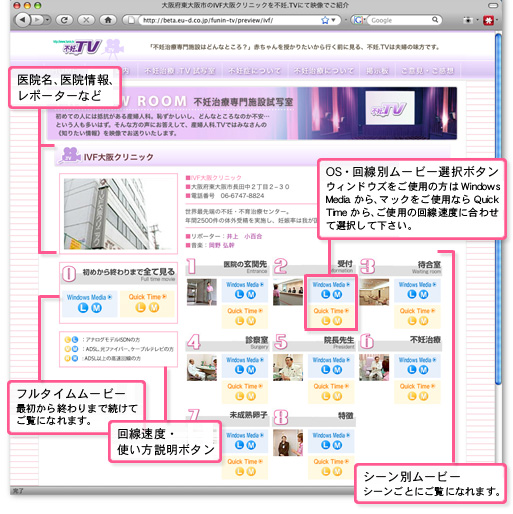Go forward with the browser forward arrow
513x514 pixels.
(x=37, y=20)
